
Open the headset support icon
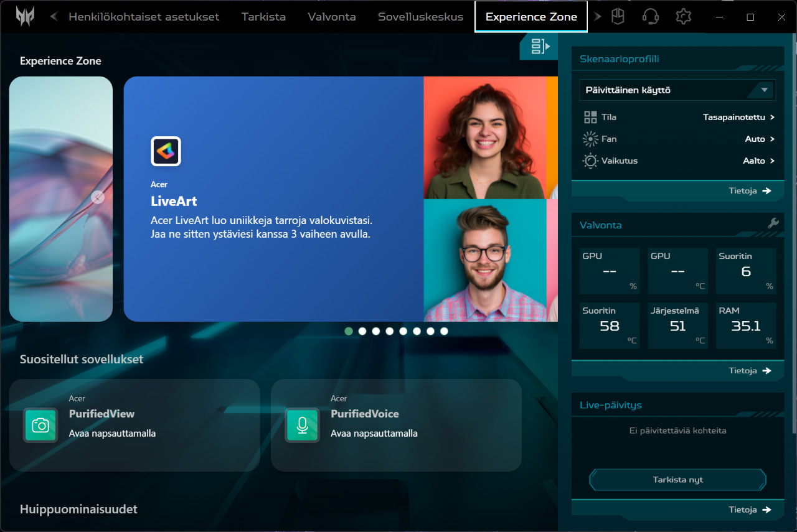651,17
